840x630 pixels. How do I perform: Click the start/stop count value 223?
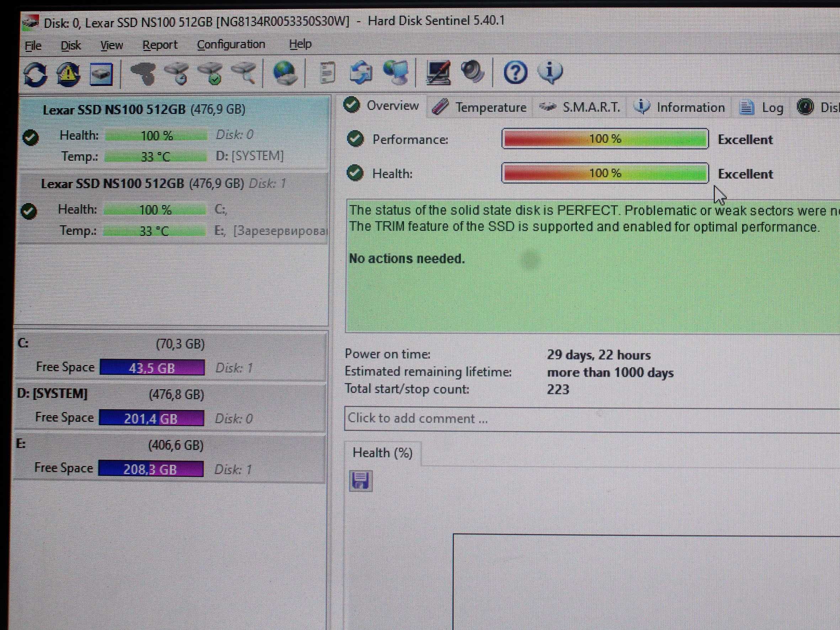coord(558,389)
